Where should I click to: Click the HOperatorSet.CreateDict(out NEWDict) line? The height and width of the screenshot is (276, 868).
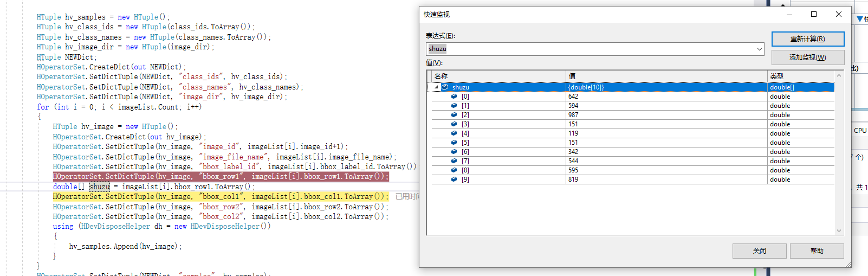click(x=111, y=67)
